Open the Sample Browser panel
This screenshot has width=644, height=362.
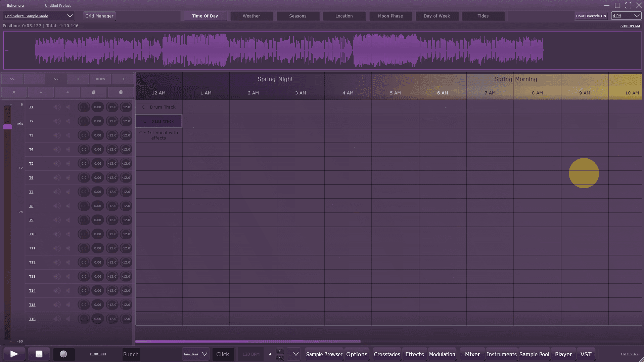click(x=324, y=354)
